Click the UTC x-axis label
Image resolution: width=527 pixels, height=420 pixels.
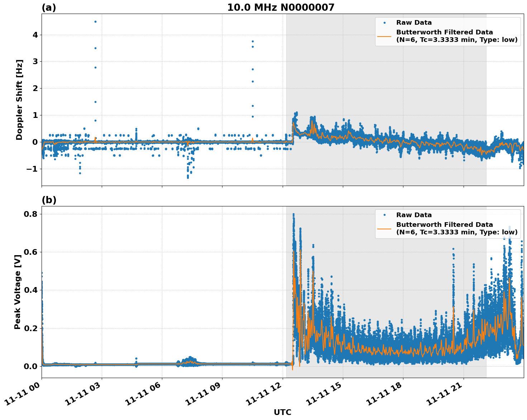coord(282,412)
